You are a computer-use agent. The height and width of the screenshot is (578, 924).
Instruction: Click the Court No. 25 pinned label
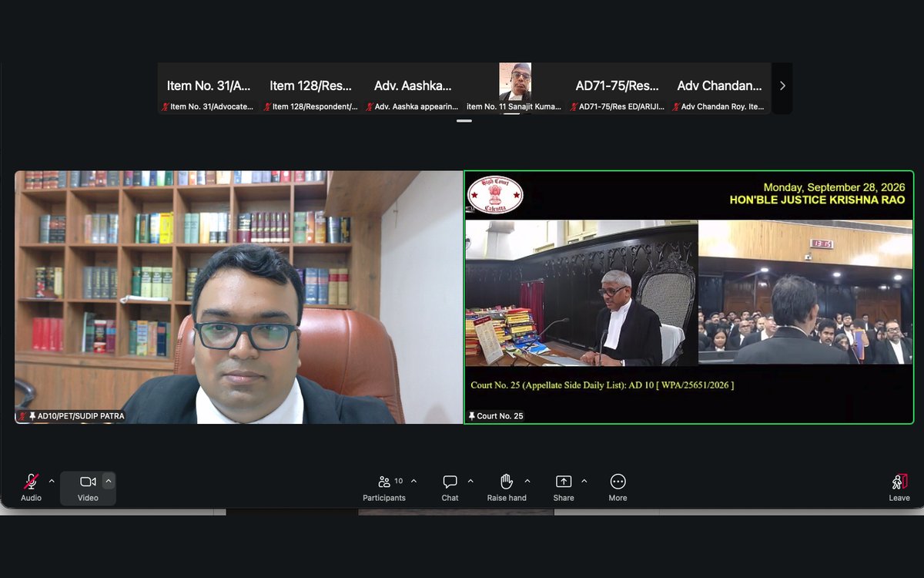click(x=495, y=416)
